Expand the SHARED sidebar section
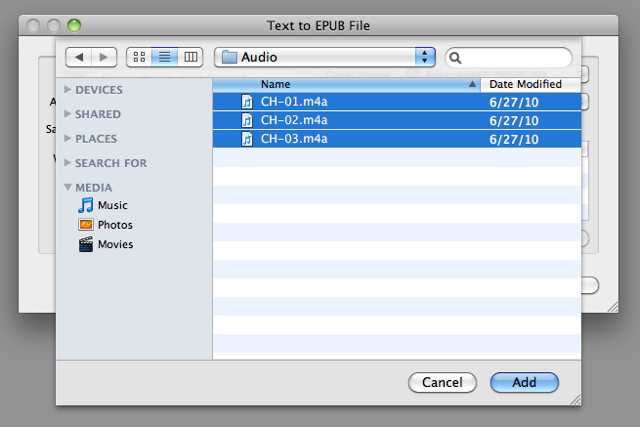640x427 pixels. (68, 114)
